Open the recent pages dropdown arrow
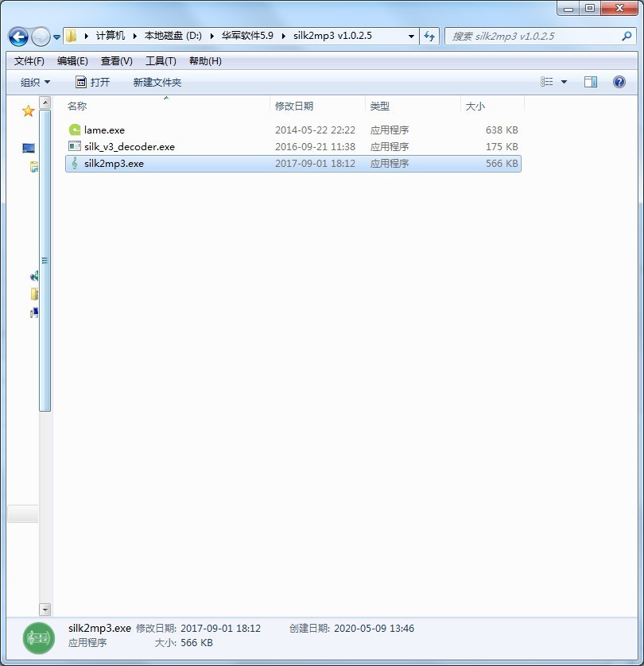 click(x=56, y=37)
